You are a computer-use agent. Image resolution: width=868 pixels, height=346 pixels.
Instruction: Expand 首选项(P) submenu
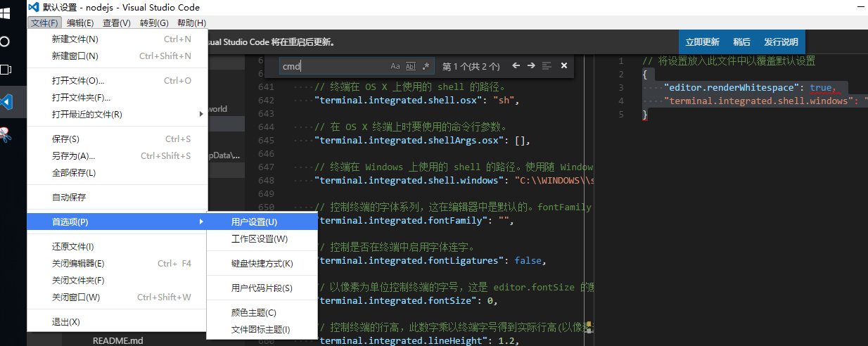(117, 222)
